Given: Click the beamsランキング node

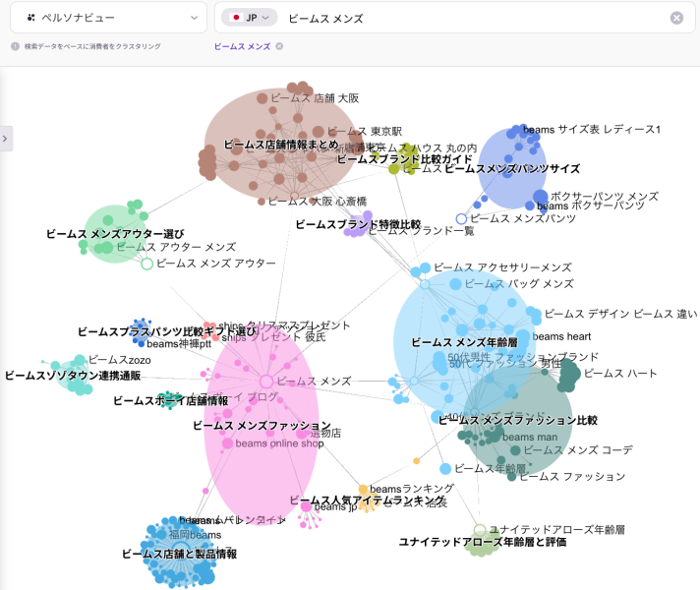Looking at the screenshot, I should coord(364,489).
